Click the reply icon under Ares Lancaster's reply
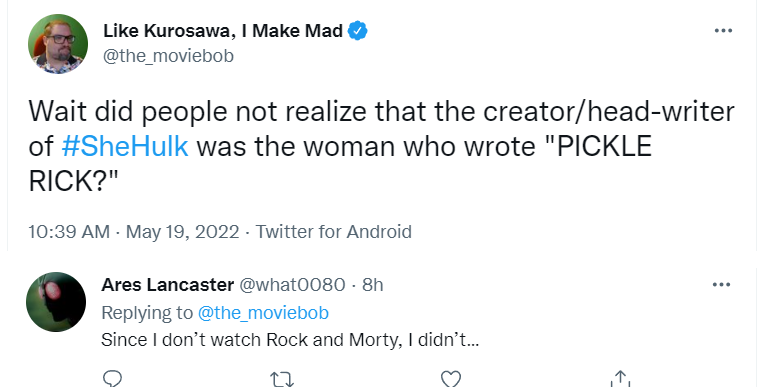The width and height of the screenshot is (762, 387). (112, 379)
